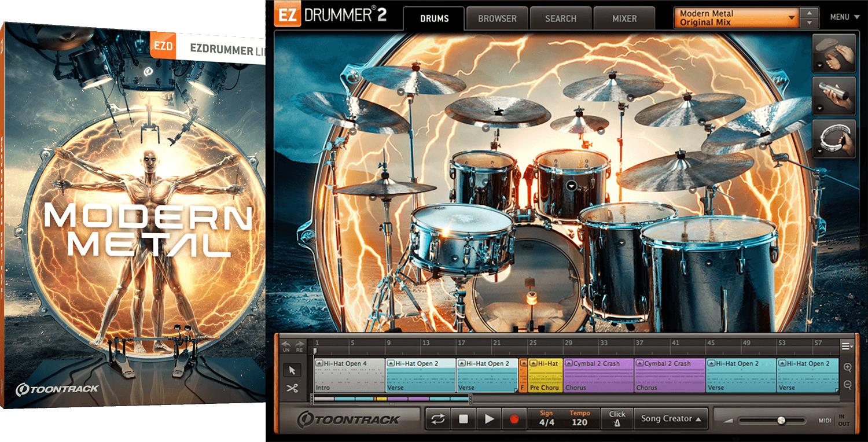Click the Play button
868x442 pixels.
tap(489, 419)
